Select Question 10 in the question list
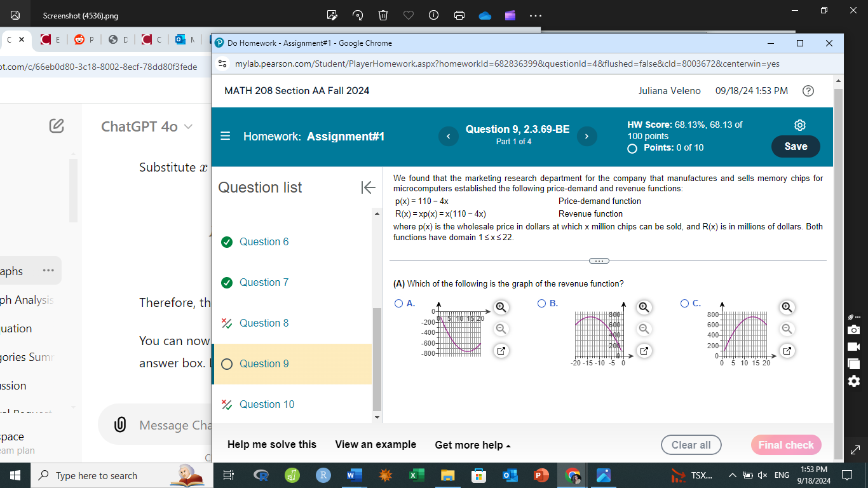This screenshot has width=868, height=488. (264, 404)
